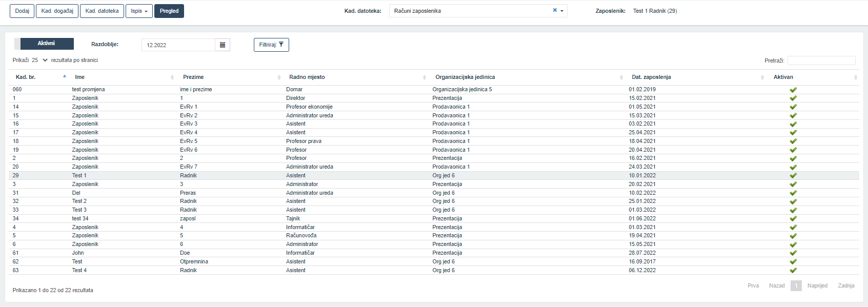Clear the Računi zaposlenika selection with the x

(x=555, y=10)
